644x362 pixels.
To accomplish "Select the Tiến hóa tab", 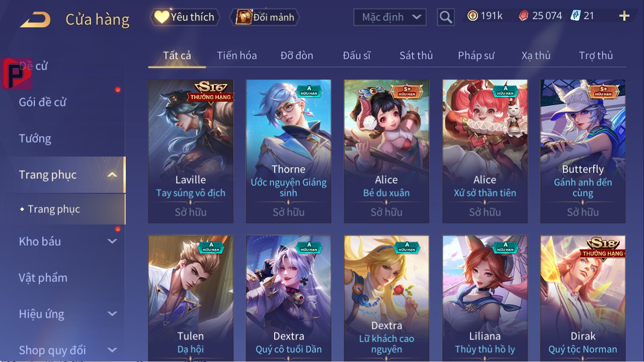I will tap(237, 55).
